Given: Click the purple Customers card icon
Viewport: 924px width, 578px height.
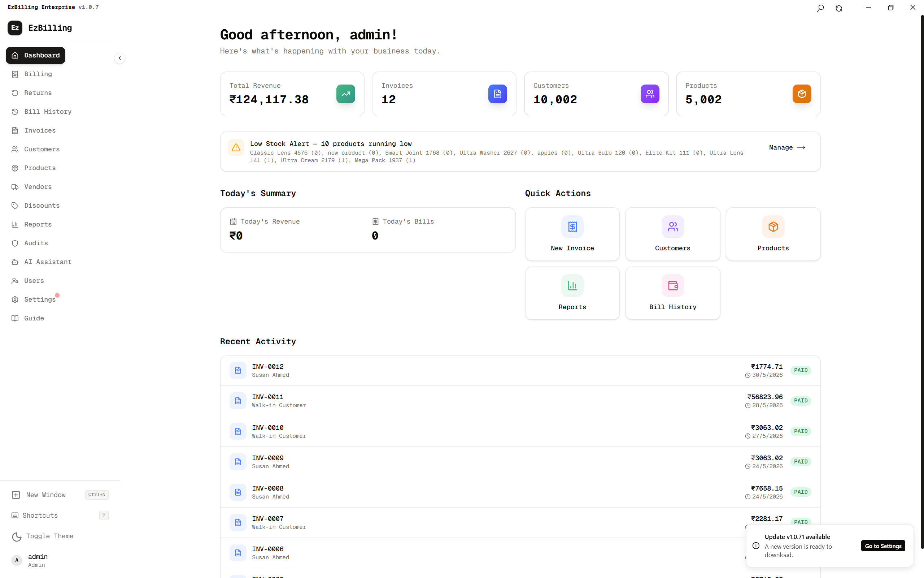Looking at the screenshot, I should [x=650, y=94].
